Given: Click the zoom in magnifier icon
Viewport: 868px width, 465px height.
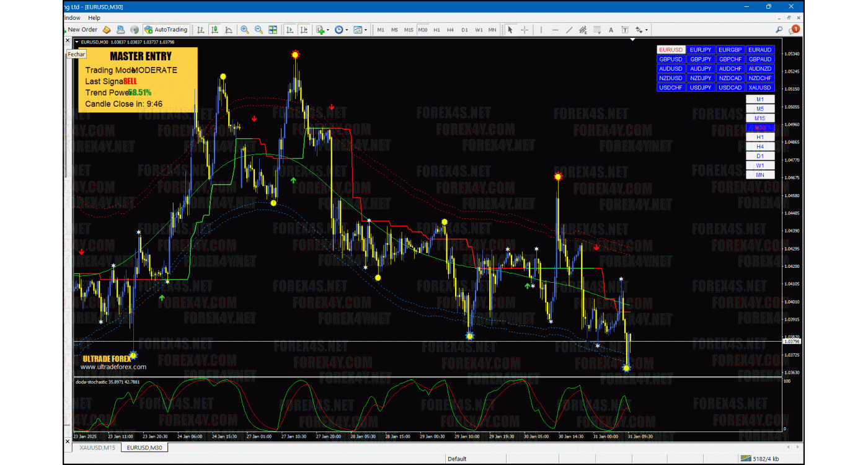Looking at the screenshot, I should point(245,30).
